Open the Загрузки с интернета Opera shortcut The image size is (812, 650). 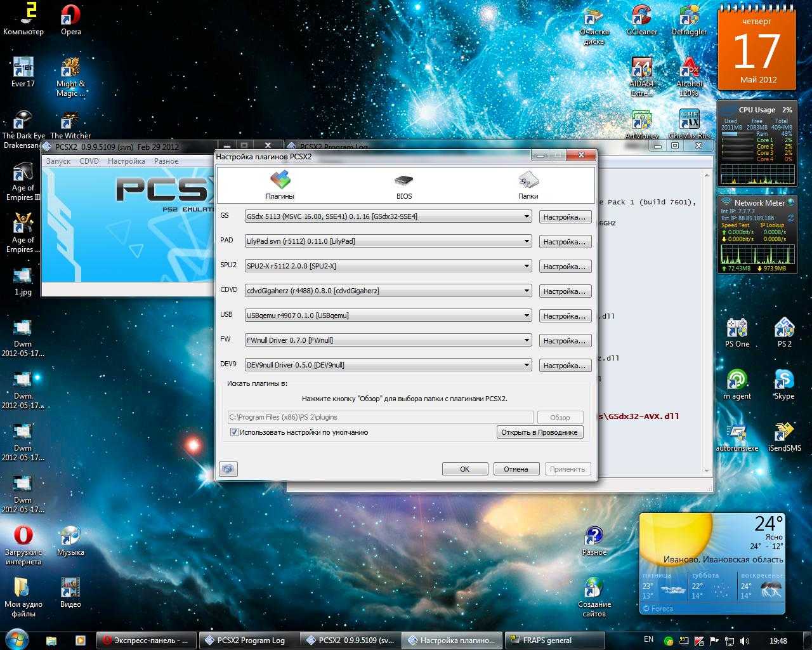[23, 545]
